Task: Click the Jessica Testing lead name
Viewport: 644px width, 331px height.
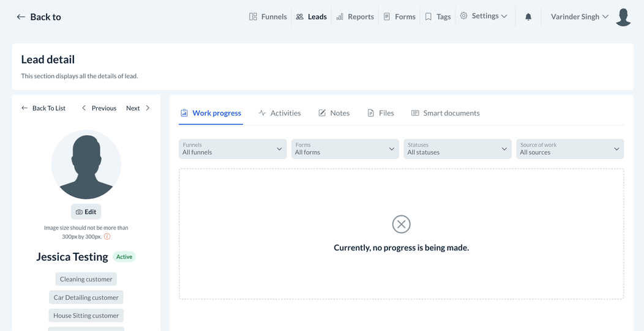Action: tap(72, 257)
